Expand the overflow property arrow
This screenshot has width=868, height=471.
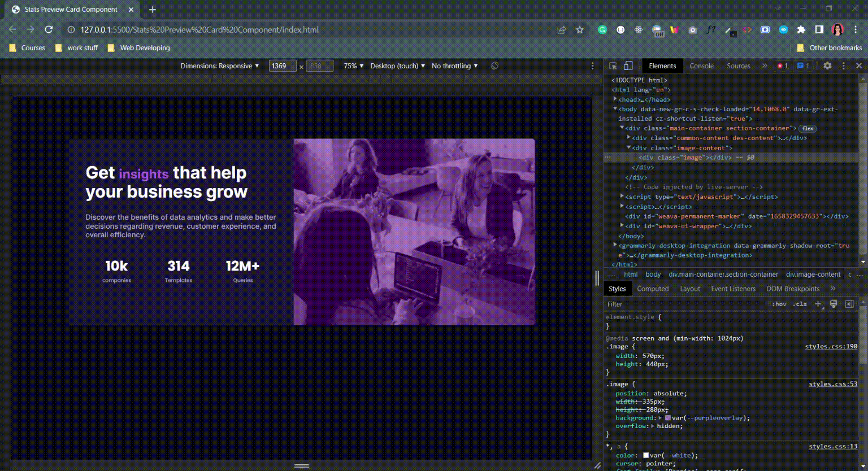[653, 426]
